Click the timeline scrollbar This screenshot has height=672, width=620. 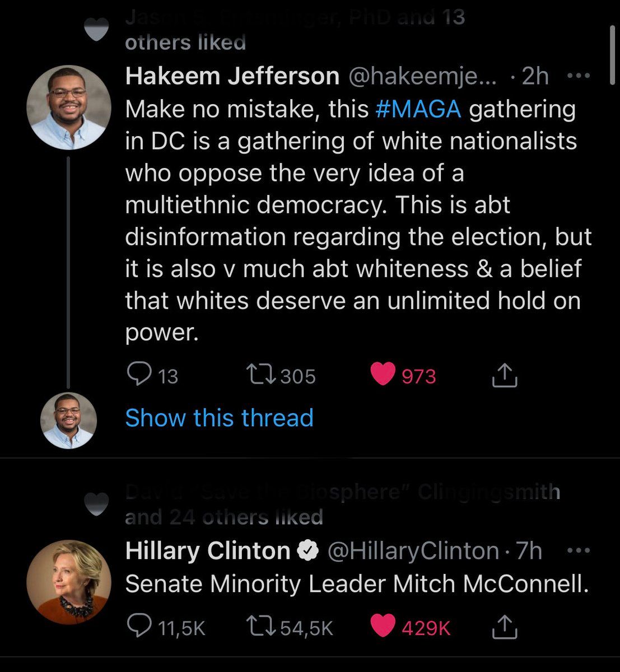pyautogui.click(x=612, y=56)
